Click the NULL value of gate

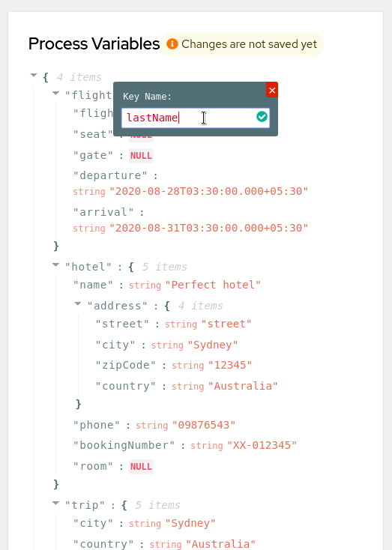(141, 156)
